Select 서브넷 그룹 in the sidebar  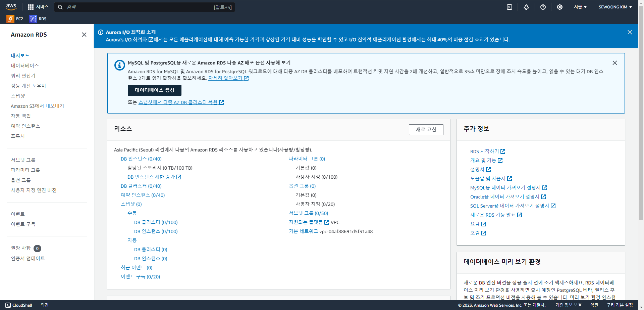23,160
